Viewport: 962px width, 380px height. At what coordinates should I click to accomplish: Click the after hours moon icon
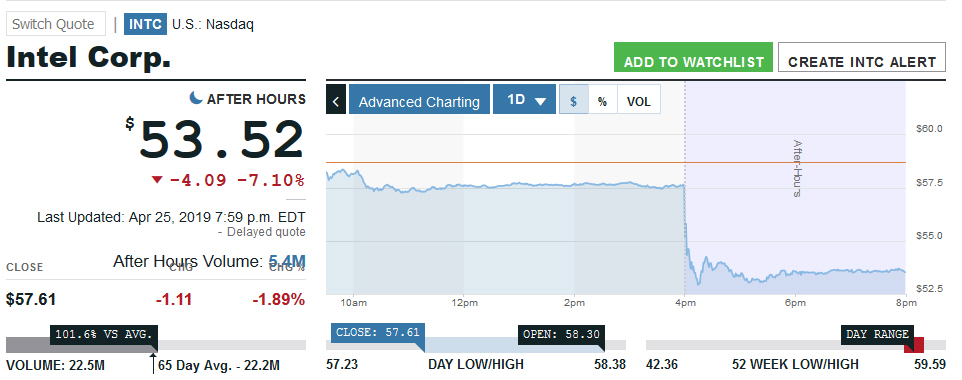pyautogui.click(x=196, y=98)
